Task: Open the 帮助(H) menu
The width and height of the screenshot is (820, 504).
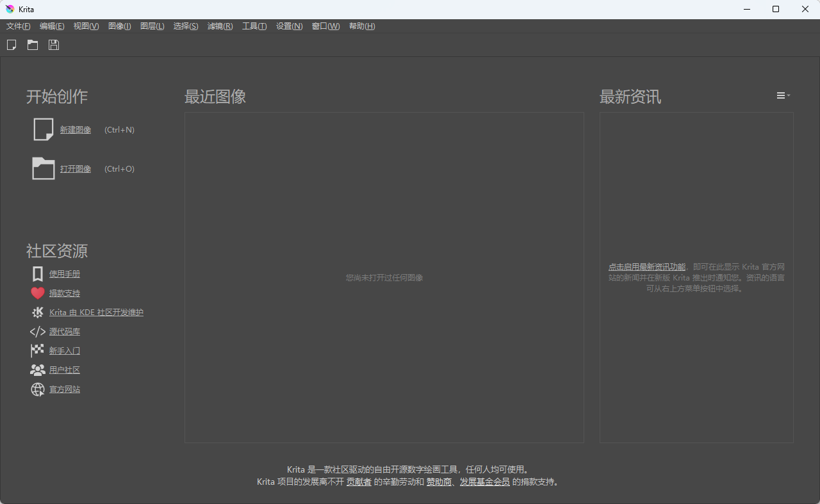Action: (x=362, y=26)
